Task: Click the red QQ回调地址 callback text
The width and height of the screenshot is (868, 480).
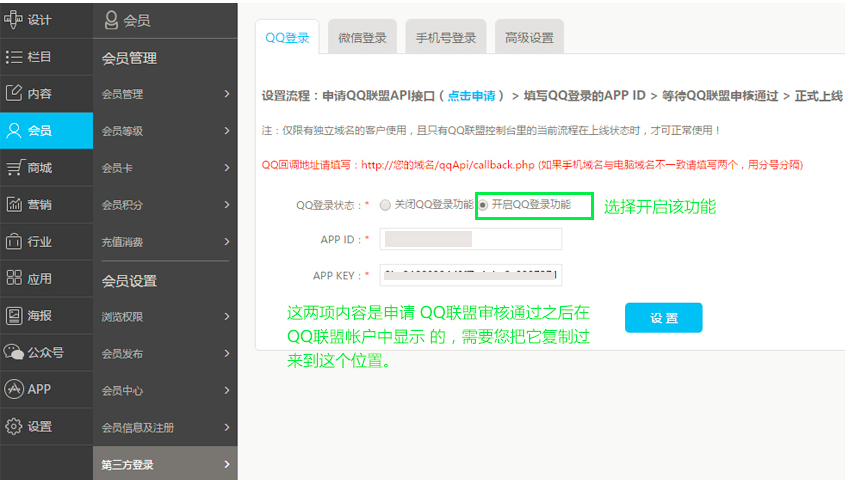Action: click(x=532, y=164)
